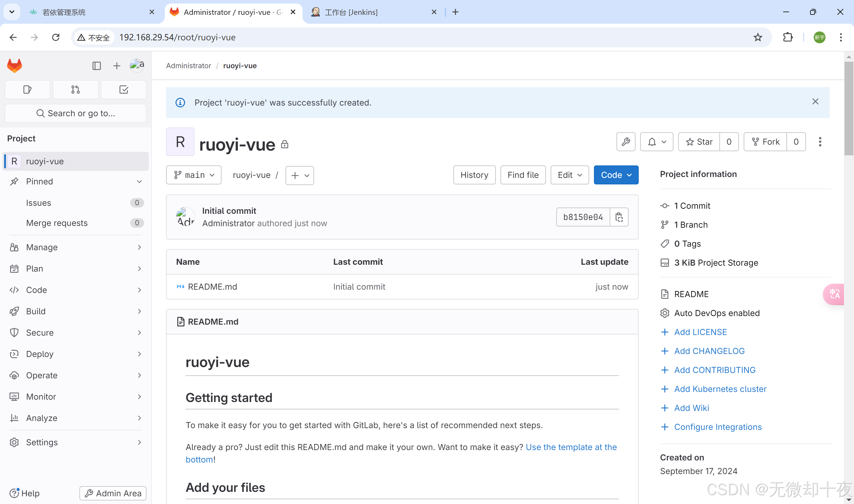Viewport: 854px width, 504px height.
Task: Click the History button
Action: 474,175
